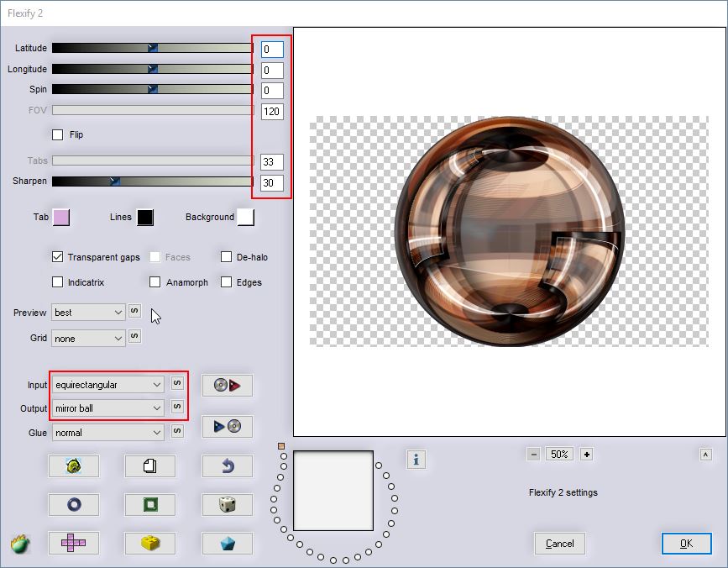
Task: Click the yellow brick icon button
Action: 149,544
